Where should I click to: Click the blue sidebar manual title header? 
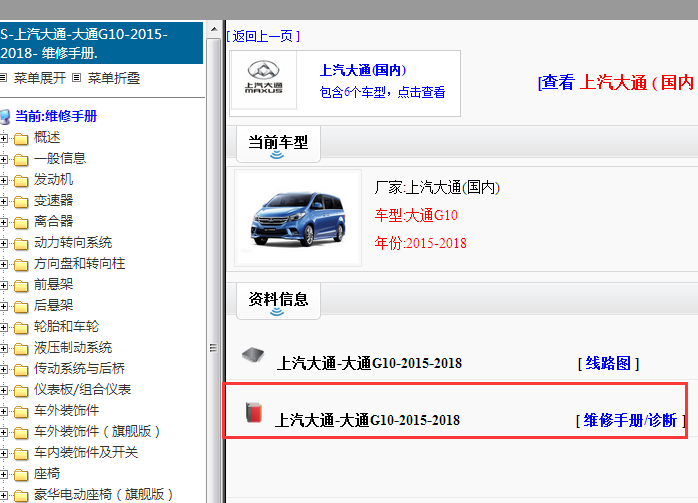click(x=101, y=43)
